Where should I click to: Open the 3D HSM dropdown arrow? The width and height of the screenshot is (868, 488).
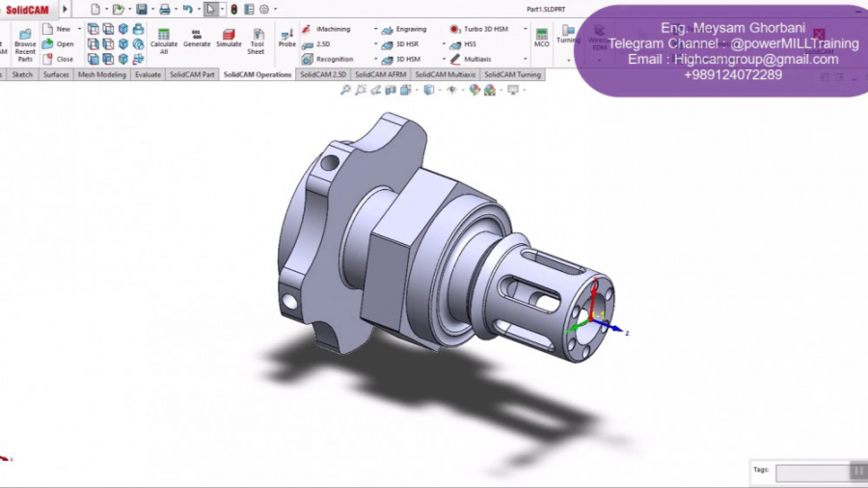[444, 59]
